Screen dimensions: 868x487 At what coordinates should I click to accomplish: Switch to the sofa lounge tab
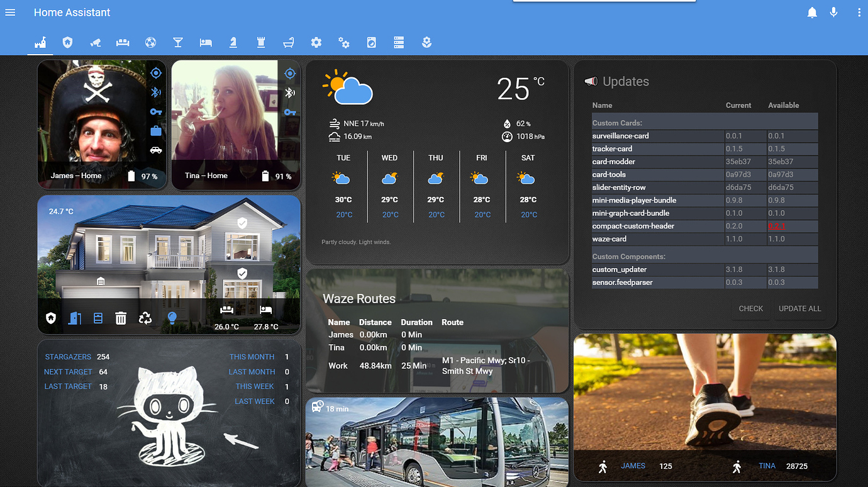123,42
